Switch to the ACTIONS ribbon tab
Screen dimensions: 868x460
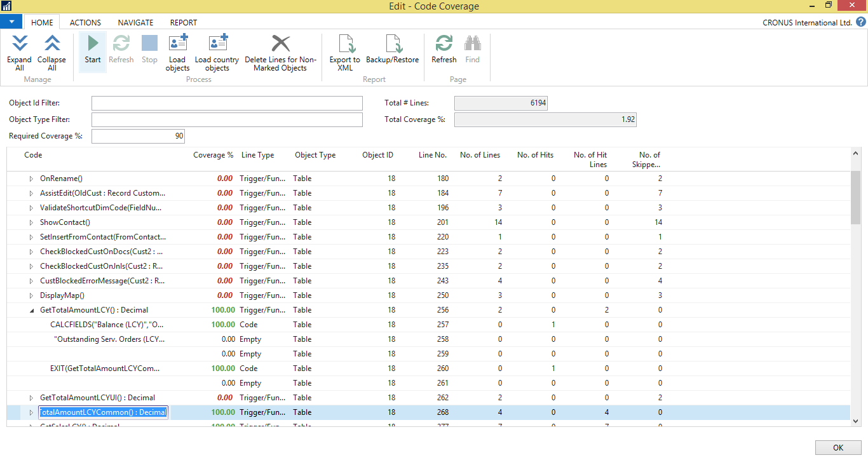[x=85, y=22]
